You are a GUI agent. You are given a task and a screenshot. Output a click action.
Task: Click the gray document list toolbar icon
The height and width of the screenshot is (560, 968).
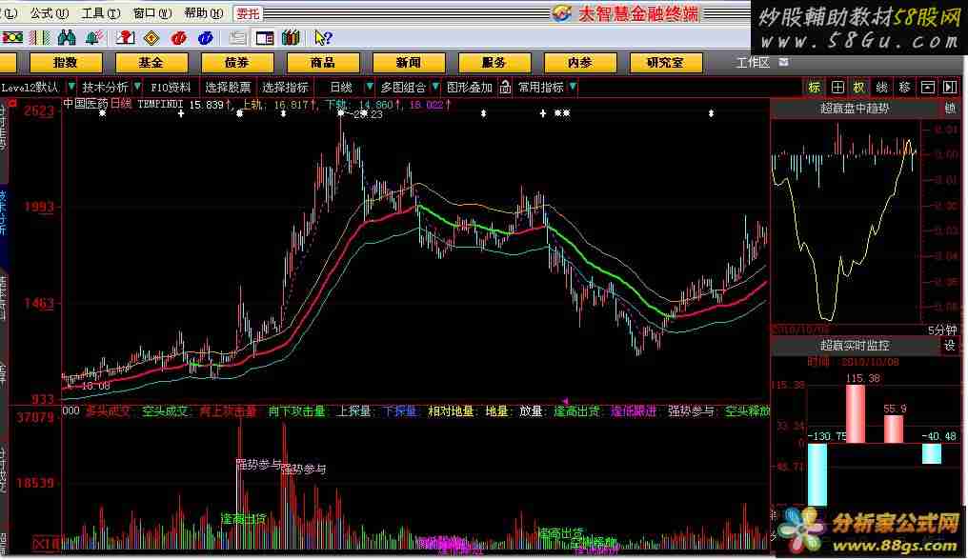coord(237,38)
